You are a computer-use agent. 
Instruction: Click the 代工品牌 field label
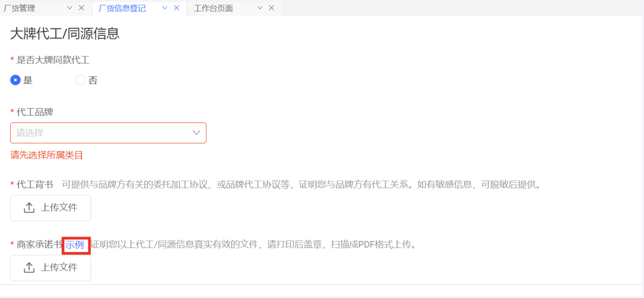pyautogui.click(x=35, y=112)
